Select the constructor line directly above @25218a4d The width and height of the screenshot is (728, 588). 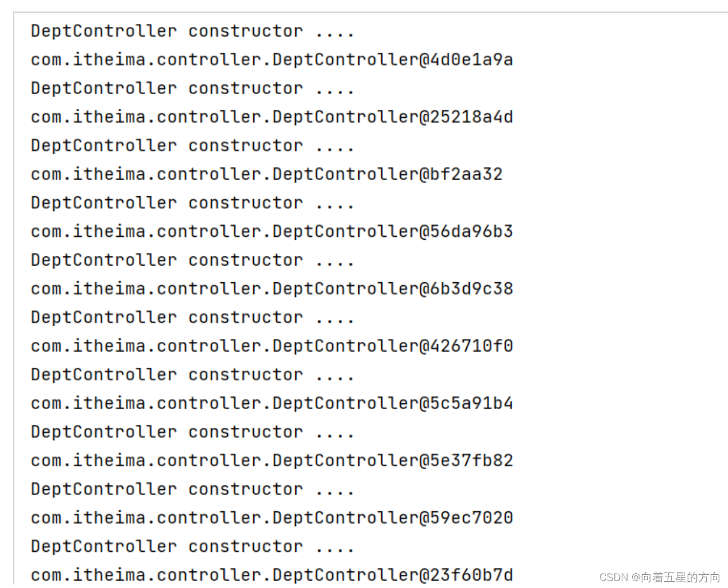pyautogui.click(x=192, y=88)
